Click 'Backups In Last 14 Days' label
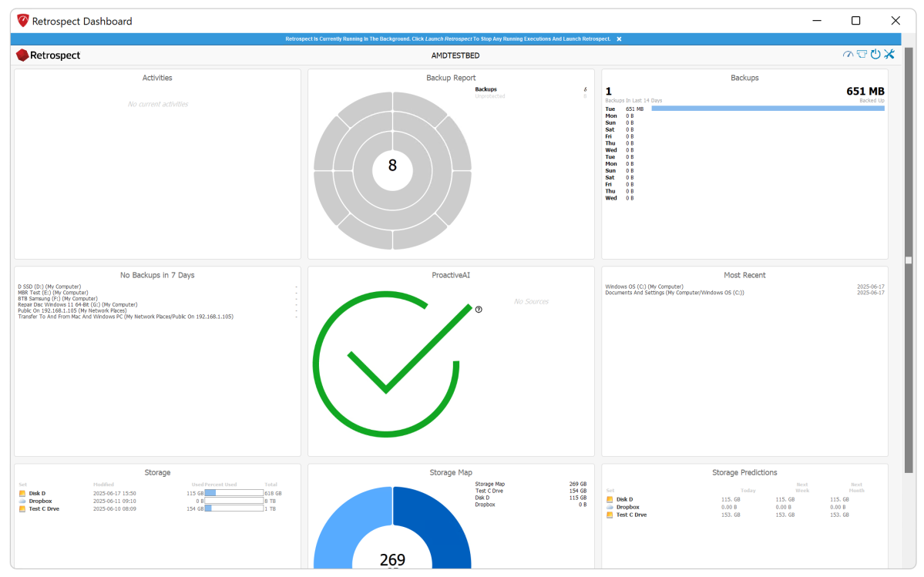This screenshot has height=577, width=924. coord(633,101)
